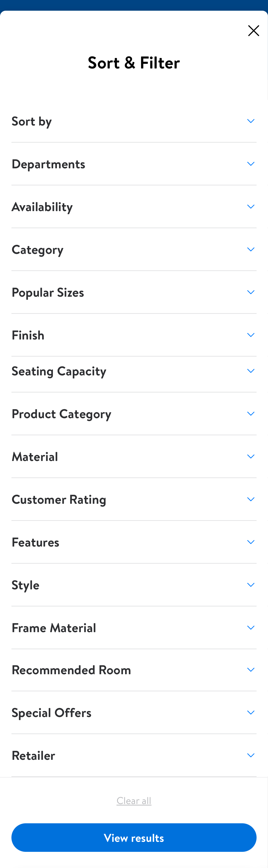This screenshot has width=268, height=868.
Task: Open the Category filter options
Action: pos(134,249)
